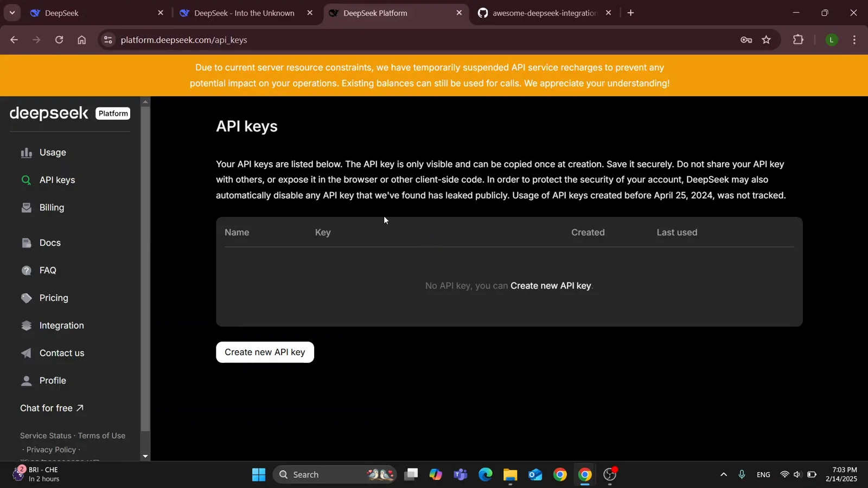
Task: Open Service Status link
Action: click(46, 436)
